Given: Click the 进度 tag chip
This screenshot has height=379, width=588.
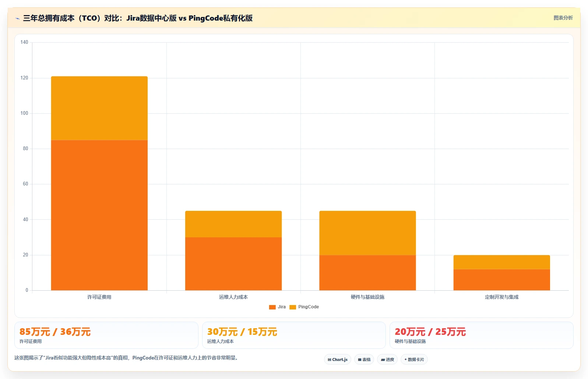Looking at the screenshot, I should coord(387,359).
